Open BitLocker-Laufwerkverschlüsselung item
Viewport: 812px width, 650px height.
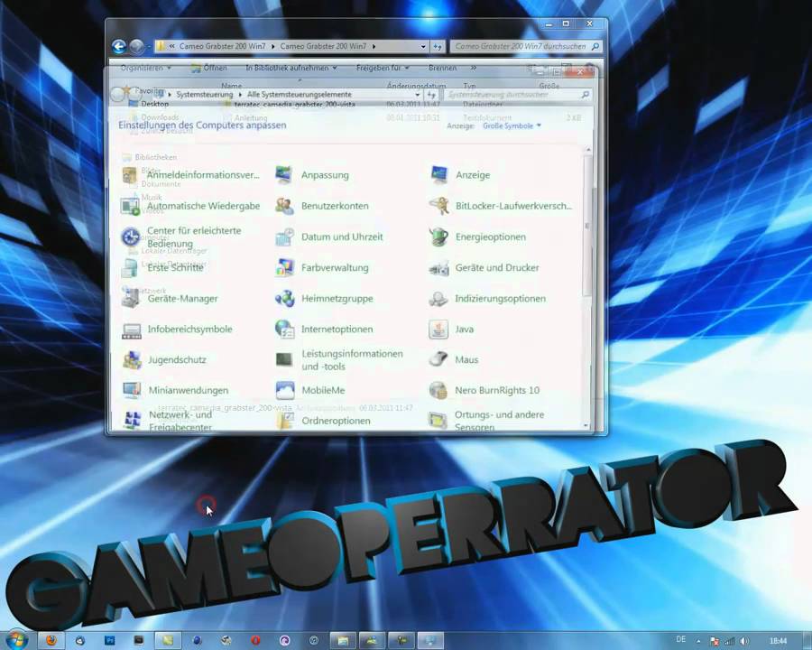click(501, 206)
